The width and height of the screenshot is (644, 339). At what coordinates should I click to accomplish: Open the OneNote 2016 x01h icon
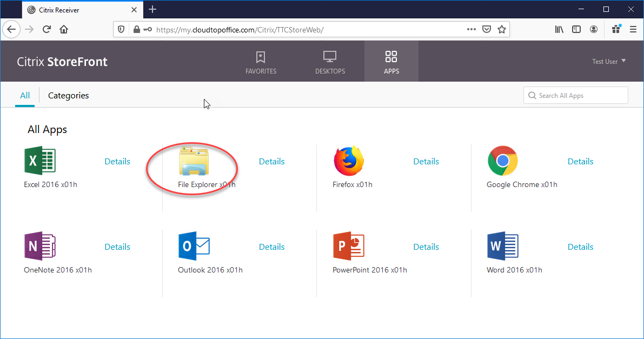40,246
